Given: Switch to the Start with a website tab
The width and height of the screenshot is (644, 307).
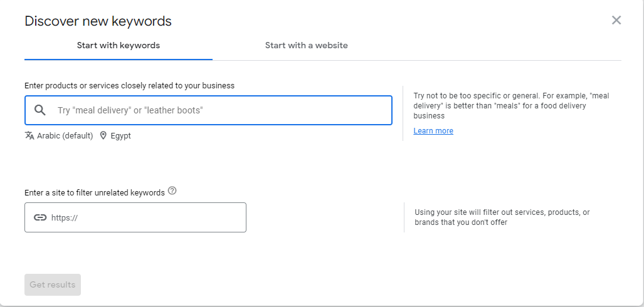Looking at the screenshot, I should tap(306, 45).
